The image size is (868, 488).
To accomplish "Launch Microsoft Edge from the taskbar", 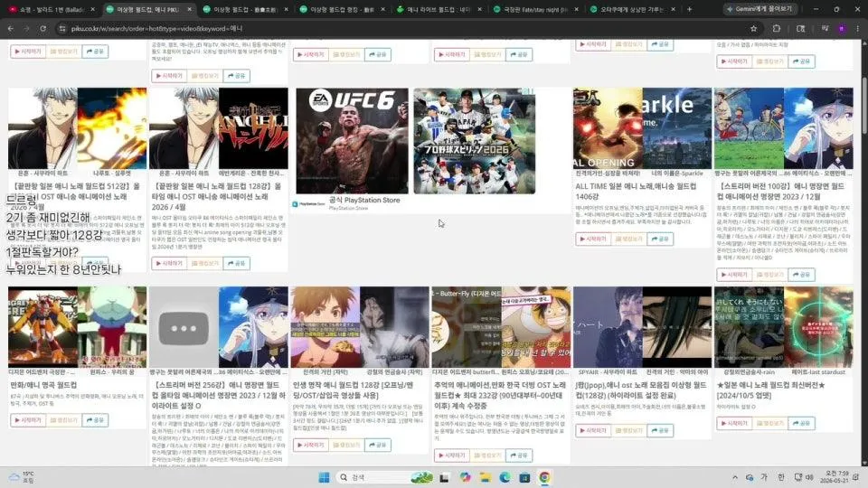I will 505,477.
